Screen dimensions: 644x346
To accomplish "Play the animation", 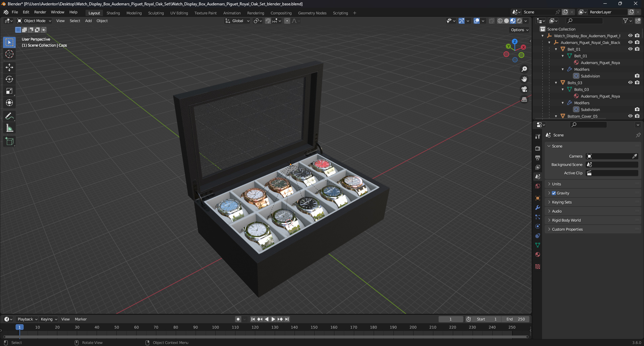I will (x=273, y=319).
